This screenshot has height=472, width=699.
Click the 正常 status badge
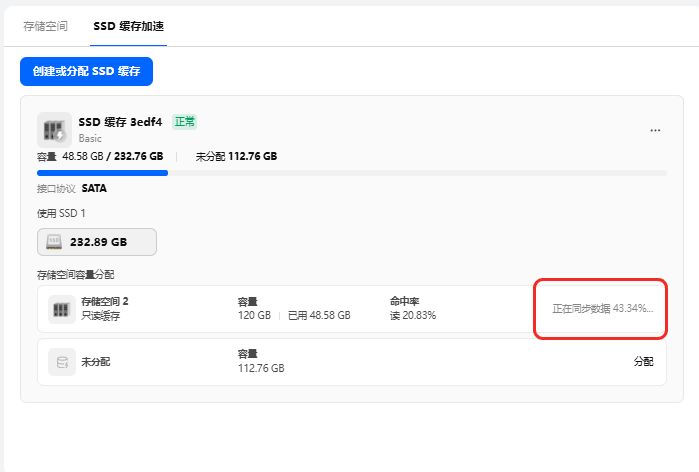(x=185, y=122)
